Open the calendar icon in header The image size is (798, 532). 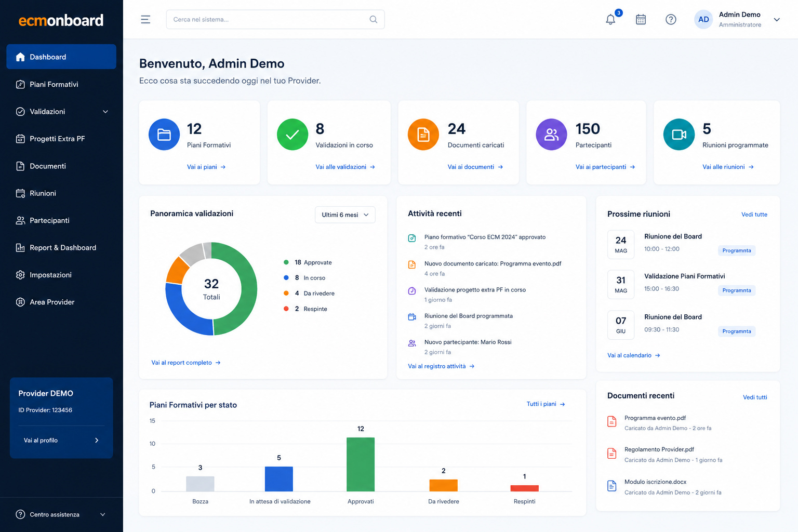coord(641,20)
